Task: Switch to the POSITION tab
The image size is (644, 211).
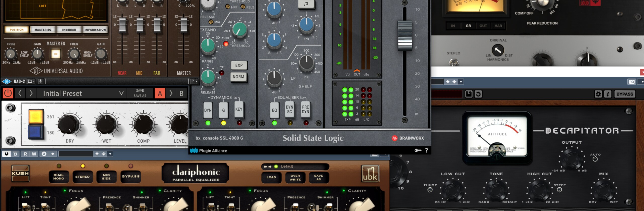Action: click(17, 30)
